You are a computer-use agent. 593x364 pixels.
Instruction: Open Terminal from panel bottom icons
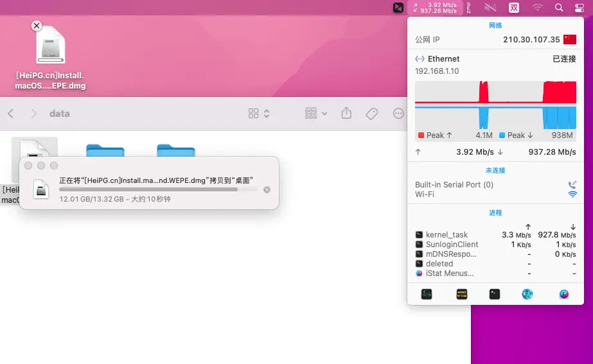coord(495,294)
